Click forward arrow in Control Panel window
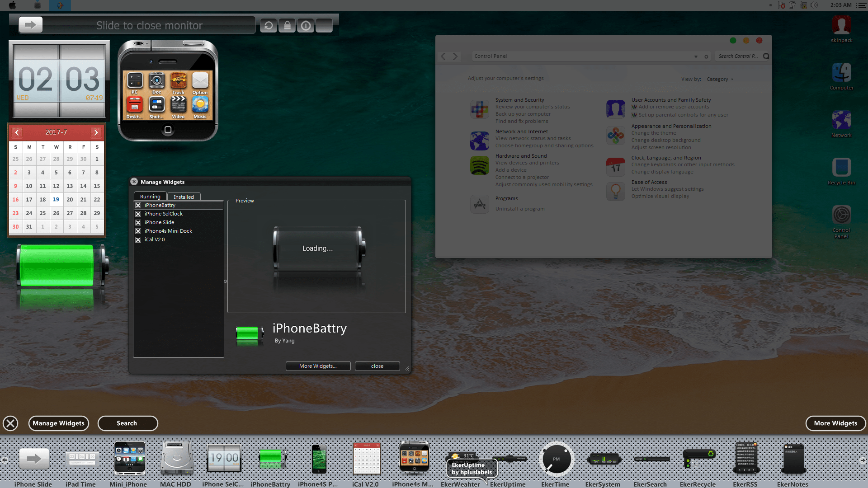Screen dimensions: 868x488 pos(455,56)
